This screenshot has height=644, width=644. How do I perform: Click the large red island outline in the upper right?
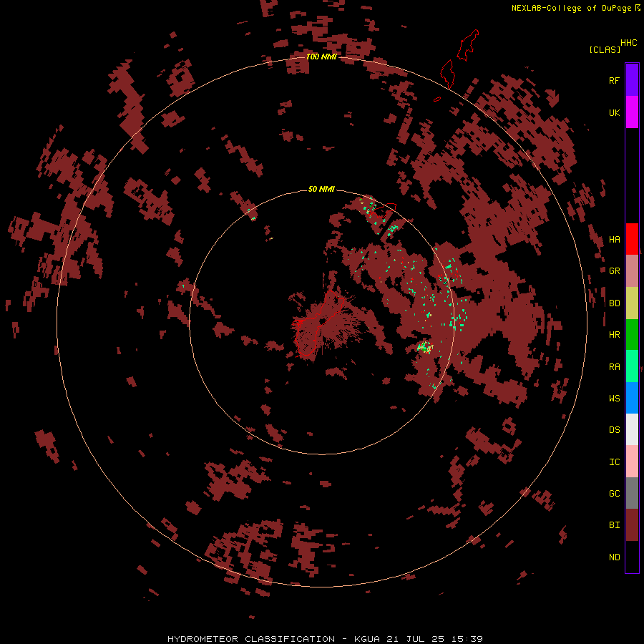(x=467, y=46)
